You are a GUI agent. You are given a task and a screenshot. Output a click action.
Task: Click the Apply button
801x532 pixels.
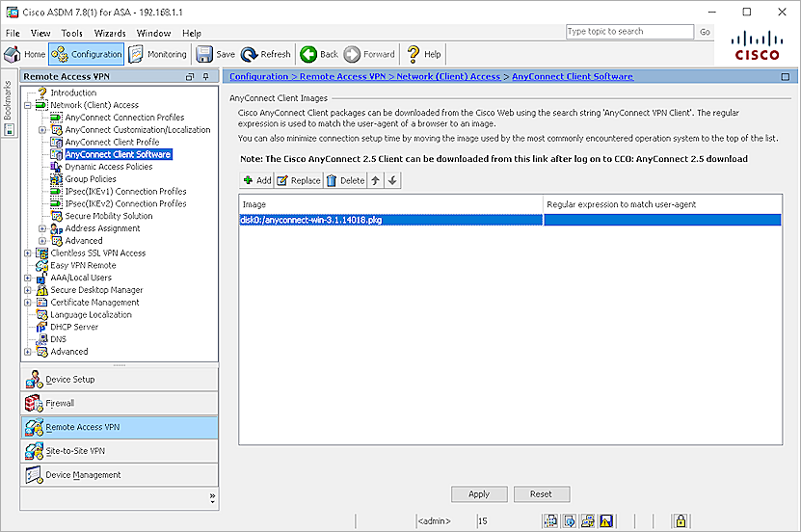[x=479, y=494]
